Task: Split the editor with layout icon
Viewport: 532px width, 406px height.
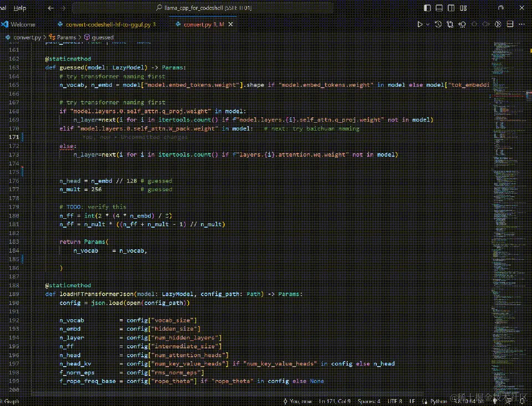Action: pyautogui.click(x=510, y=24)
